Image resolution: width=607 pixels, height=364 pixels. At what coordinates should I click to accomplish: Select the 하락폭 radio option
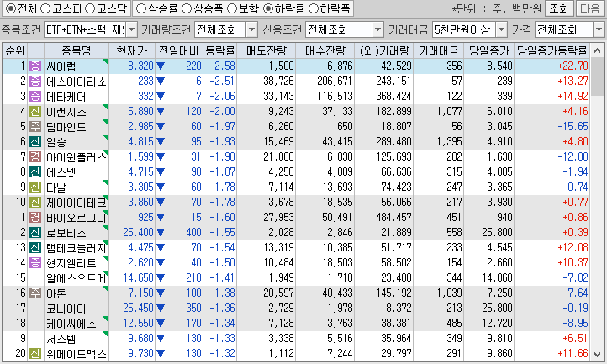click(x=314, y=8)
